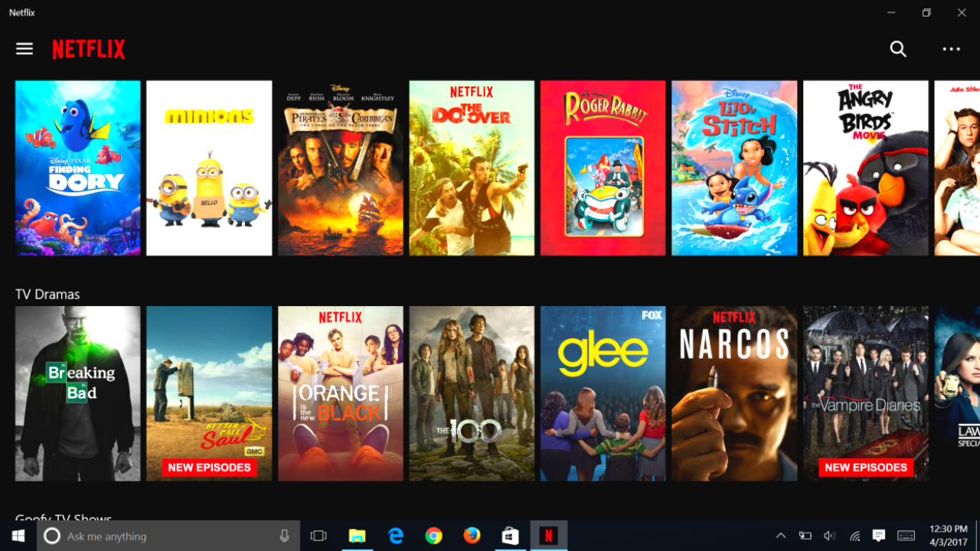Open the three-dot more options menu

(951, 49)
